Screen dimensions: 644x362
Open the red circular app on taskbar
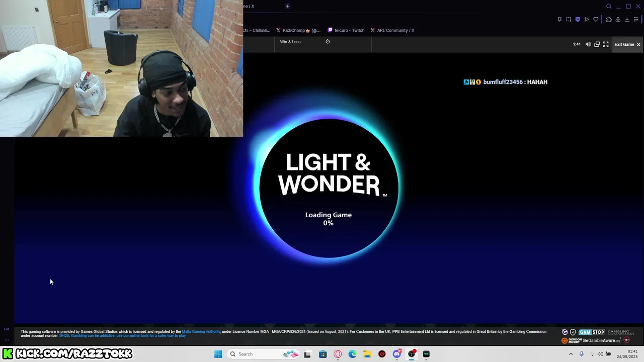(382, 354)
